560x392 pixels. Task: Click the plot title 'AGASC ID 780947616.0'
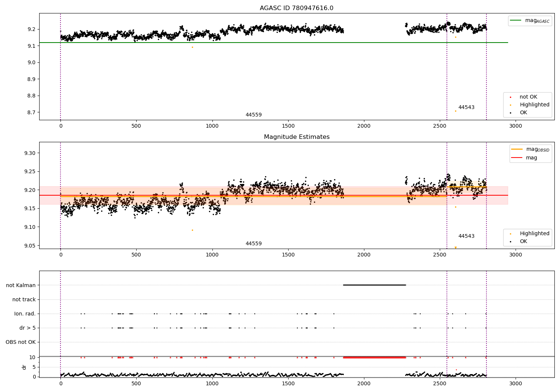(x=296, y=8)
